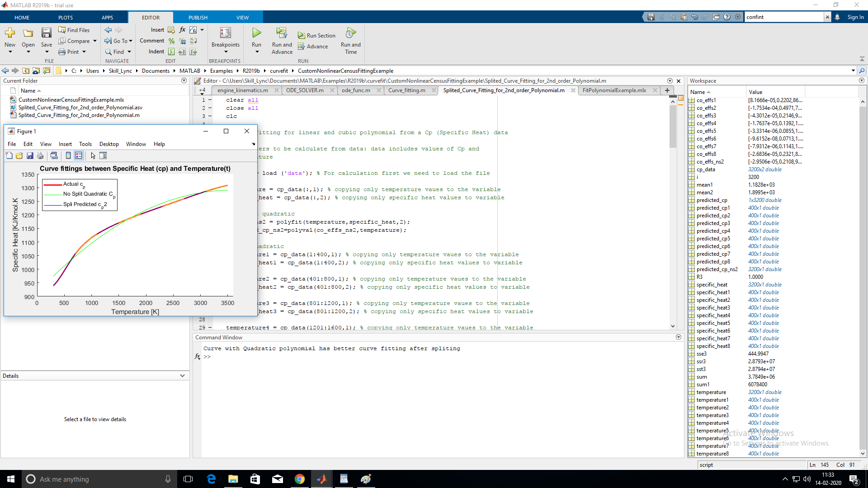Click the Breakpoints icon
The image size is (868, 488).
click(225, 33)
